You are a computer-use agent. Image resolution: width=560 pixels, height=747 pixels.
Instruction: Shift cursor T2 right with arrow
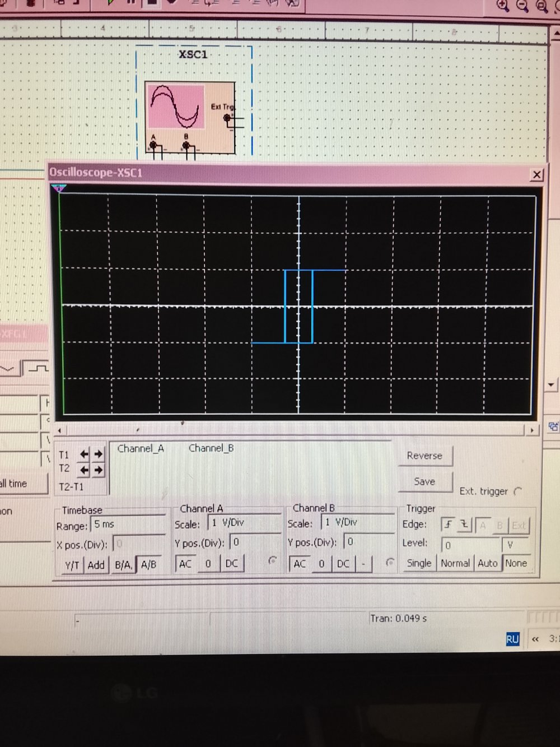click(99, 470)
